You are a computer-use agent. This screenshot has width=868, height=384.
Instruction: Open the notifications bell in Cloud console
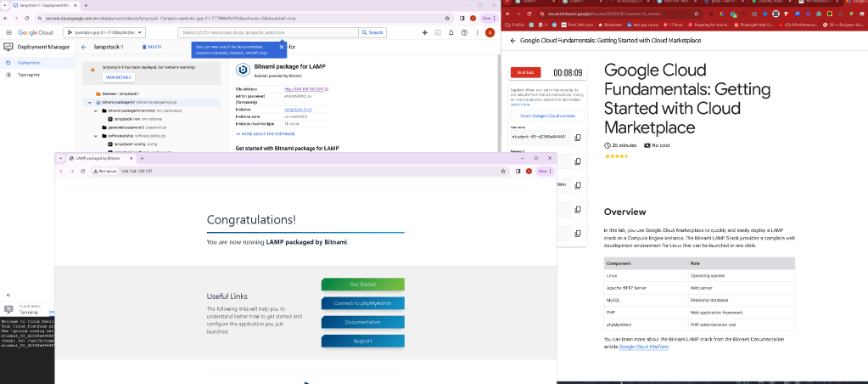(451, 32)
